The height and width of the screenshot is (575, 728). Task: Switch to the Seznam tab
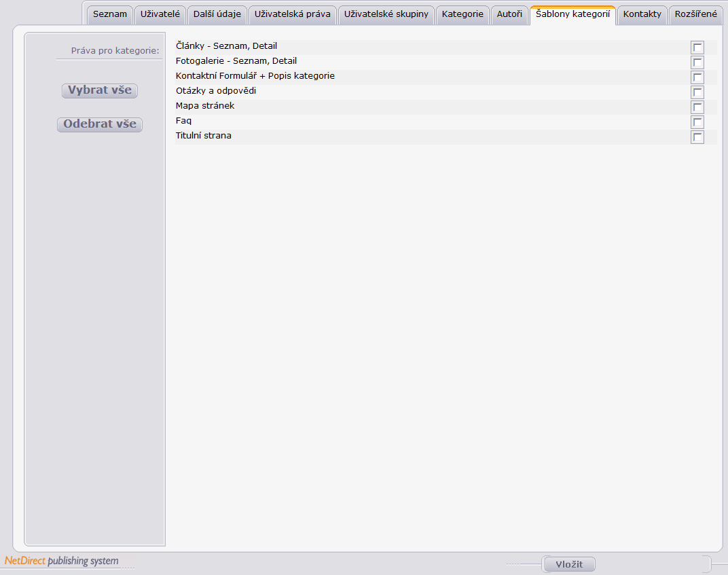point(110,14)
